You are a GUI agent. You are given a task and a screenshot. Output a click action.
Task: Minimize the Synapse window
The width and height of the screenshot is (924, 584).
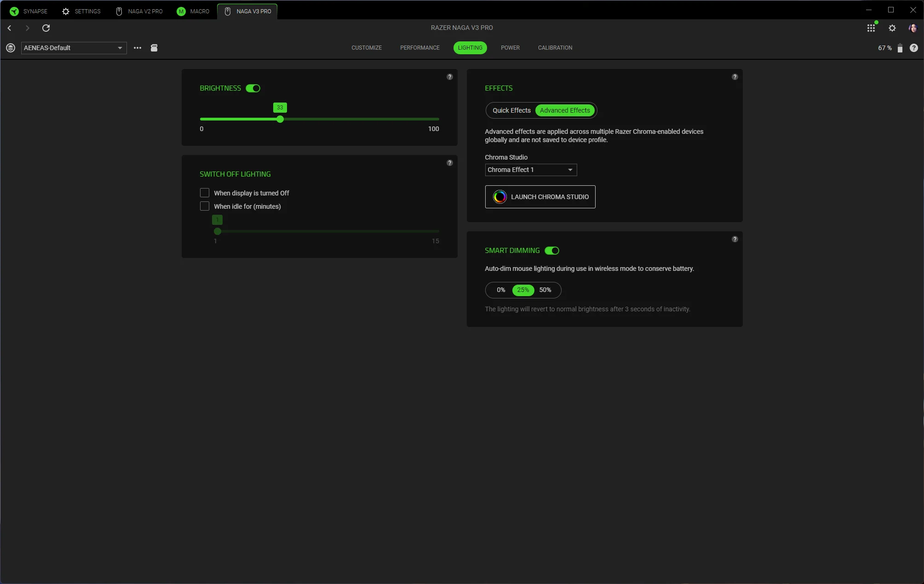tap(869, 10)
